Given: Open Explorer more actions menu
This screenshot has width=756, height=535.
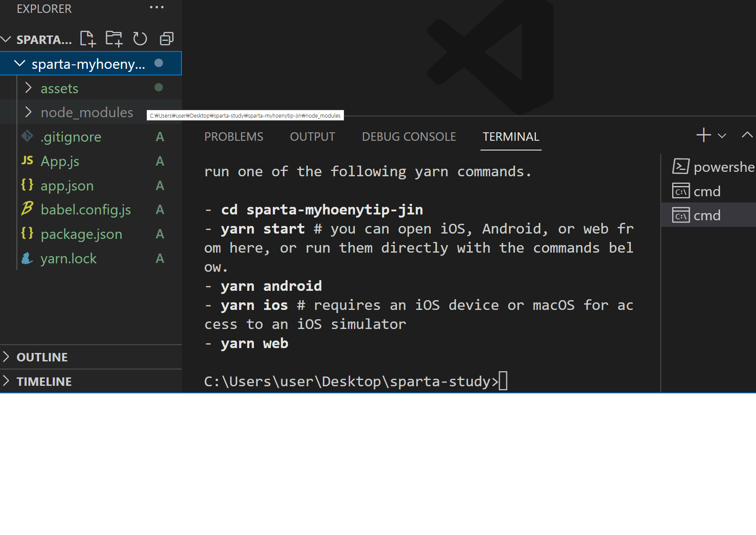Looking at the screenshot, I should 157,8.
